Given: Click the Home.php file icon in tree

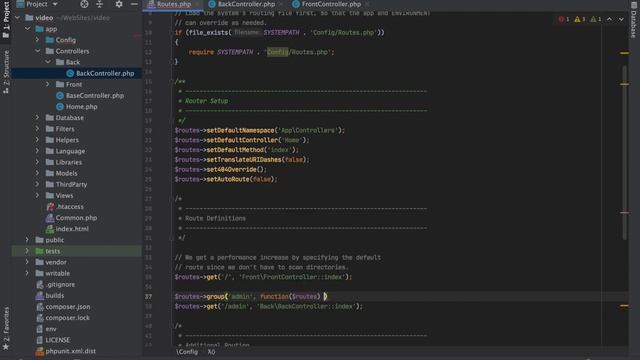Looking at the screenshot, I should [x=60, y=107].
